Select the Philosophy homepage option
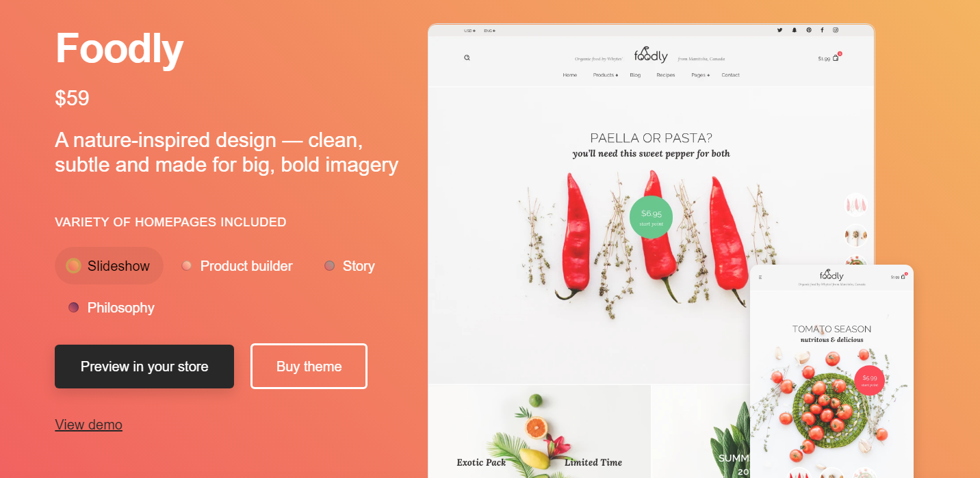 (111, 308)
